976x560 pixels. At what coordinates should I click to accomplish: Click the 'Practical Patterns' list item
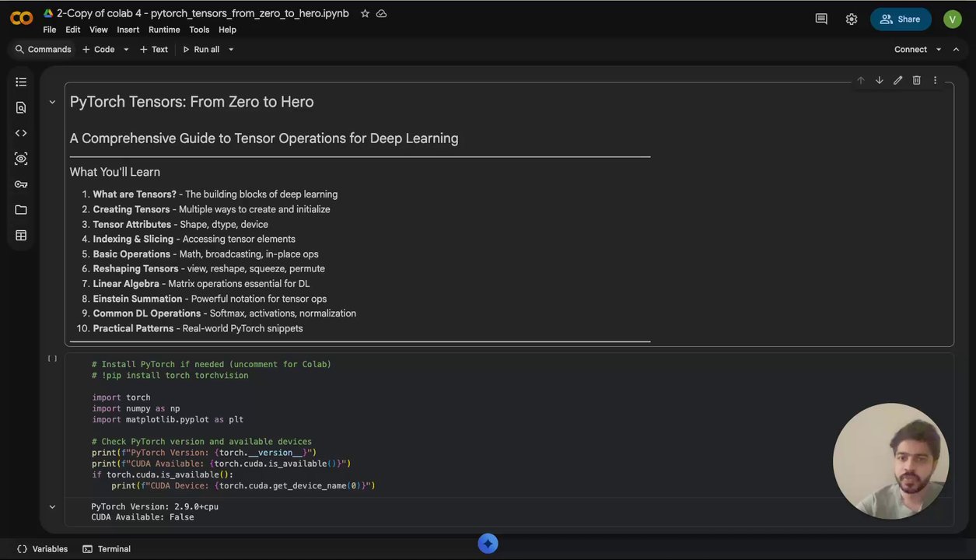click(x=198, y=328)
